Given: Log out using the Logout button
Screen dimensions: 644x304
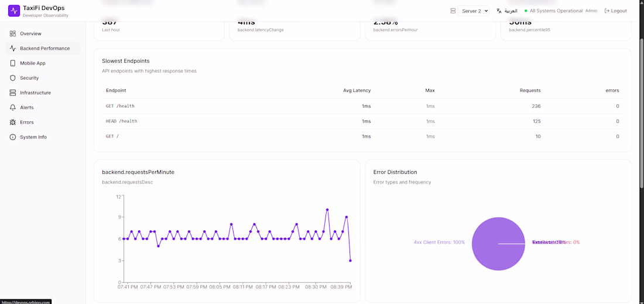Looking at the screenshot, I should point(616,11).
